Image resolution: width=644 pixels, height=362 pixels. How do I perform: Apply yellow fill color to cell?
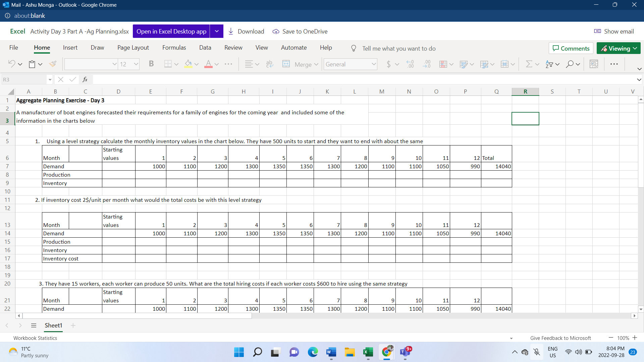[188, 64]
